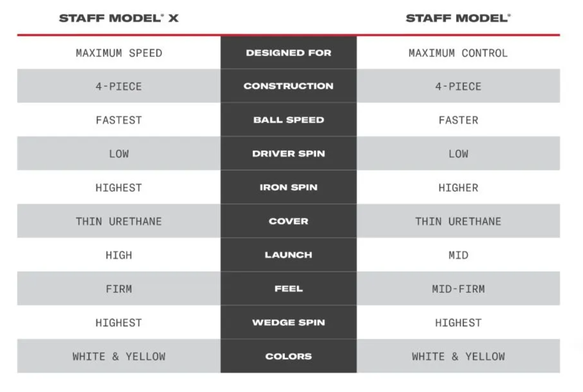Select the Faster ball speed value
This screenshot has width=583, height=392.
coord(458,120)
